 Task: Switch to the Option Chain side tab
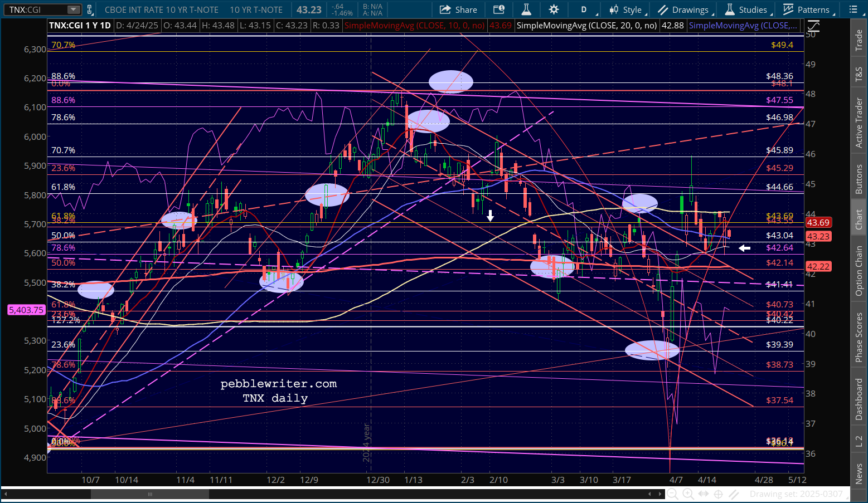coord(859,271)
